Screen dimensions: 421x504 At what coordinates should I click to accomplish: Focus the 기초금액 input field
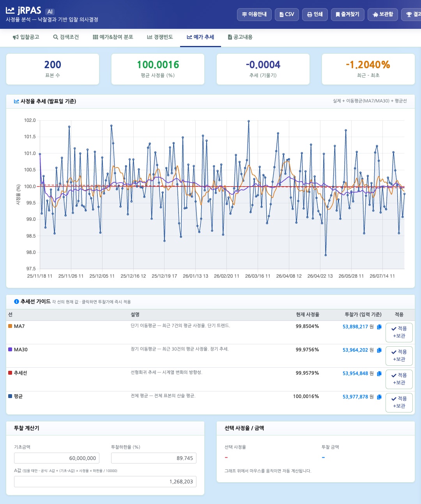pos(57,458)
